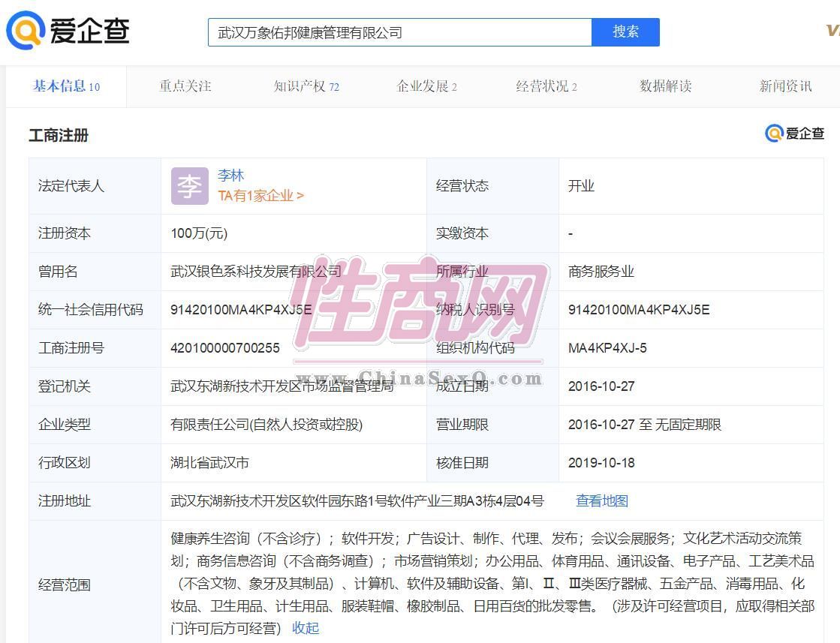Click the registered address text
Viewport: 840px width, 643px height.
tap(357, 501)
